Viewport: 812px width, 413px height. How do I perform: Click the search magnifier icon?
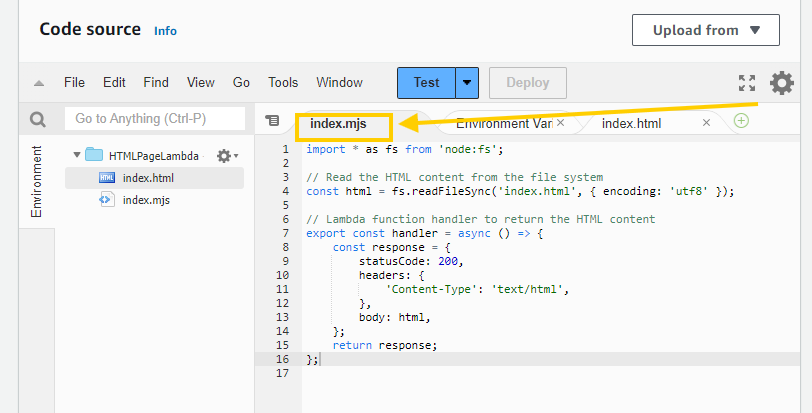pos(37,120)
